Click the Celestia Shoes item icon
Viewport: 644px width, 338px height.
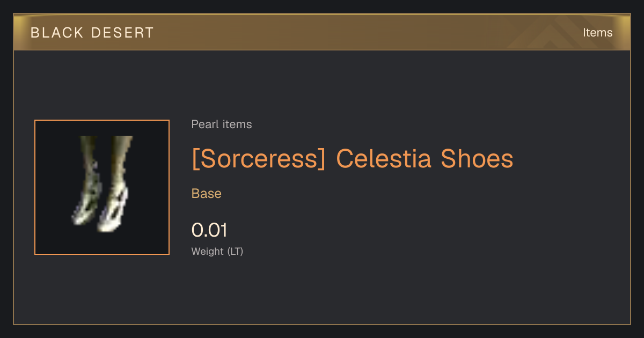pyautogui.click(x=102, y=187)
